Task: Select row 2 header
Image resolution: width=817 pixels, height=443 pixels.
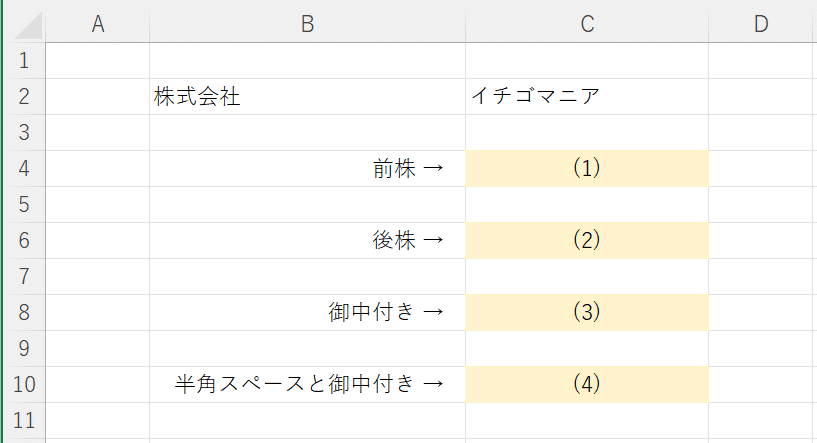Action: coord(24,96)
